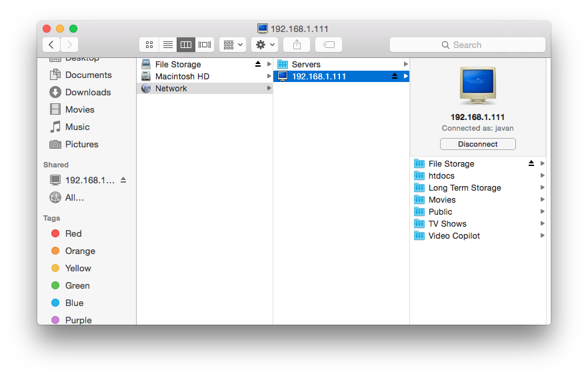
Task: Select column view mode
Action: pyautogui.click(x=186, y=45)
